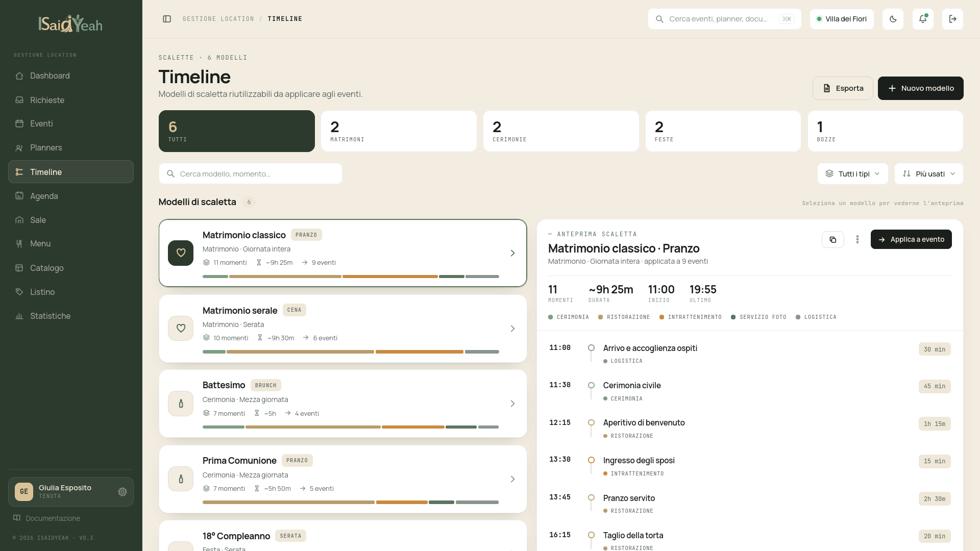The height and width of the screenshot is (551, 980).
Task: Select Timeline in the sidebar
Action: tap(71, 172)
